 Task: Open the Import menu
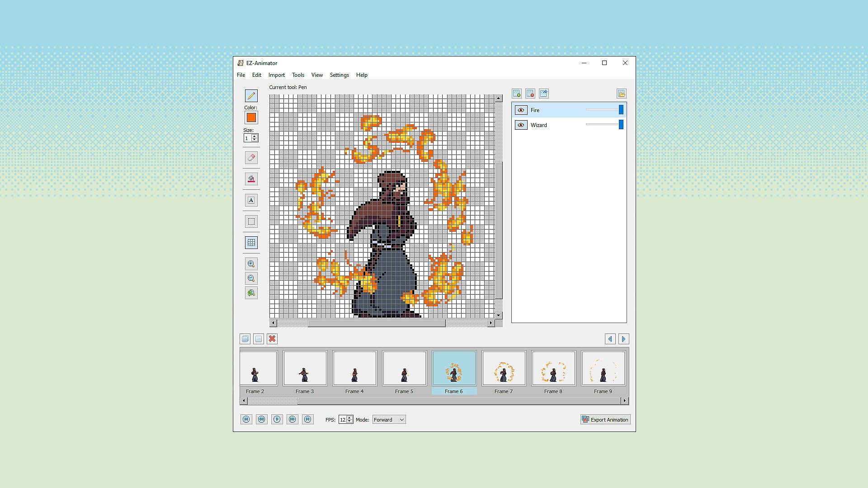point(276,75)
